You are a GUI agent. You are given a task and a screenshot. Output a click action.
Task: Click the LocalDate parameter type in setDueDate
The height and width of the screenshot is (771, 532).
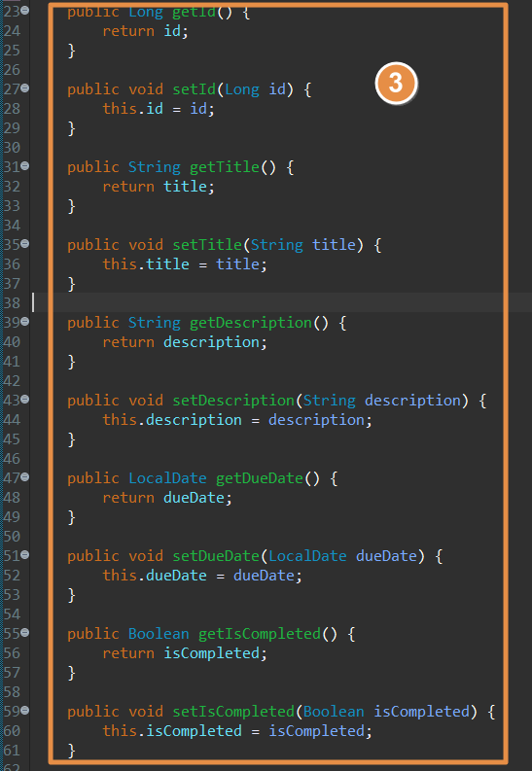(x=307, y=556)
